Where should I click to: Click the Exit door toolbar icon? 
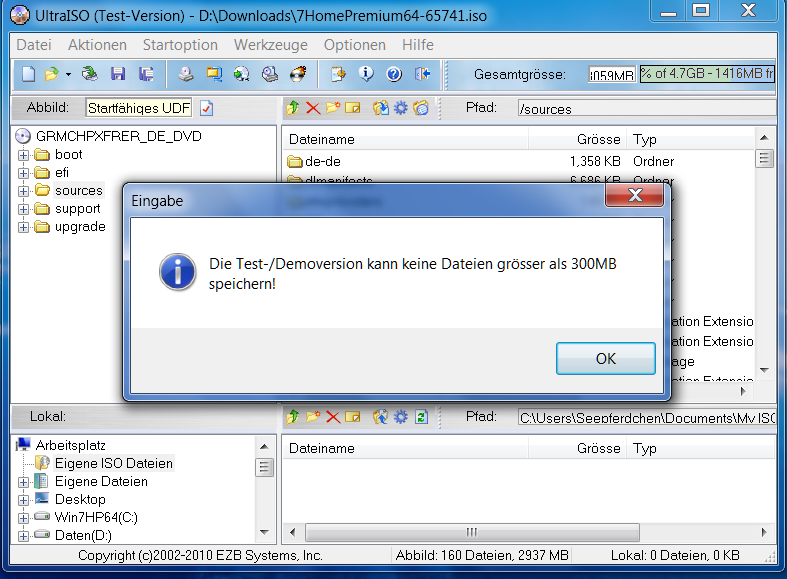[423, 74]
